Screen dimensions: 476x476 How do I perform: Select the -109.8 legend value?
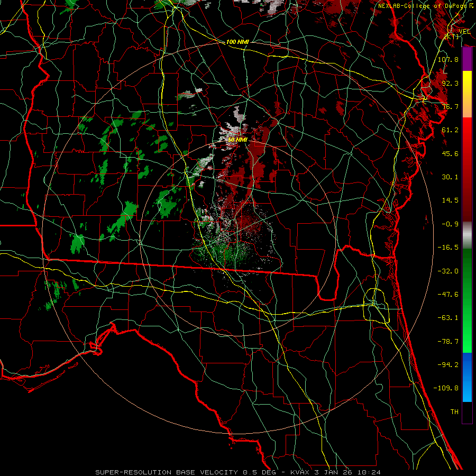(x=446, y=388)
